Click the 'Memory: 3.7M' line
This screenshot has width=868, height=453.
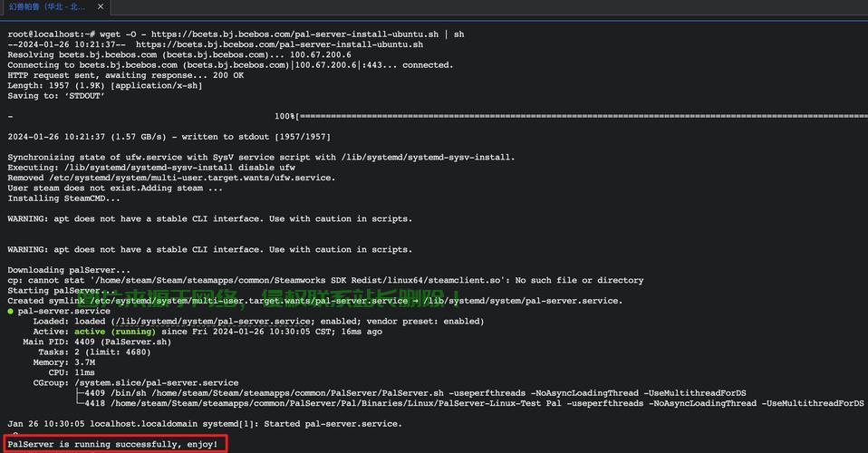(x=63, y=362)
